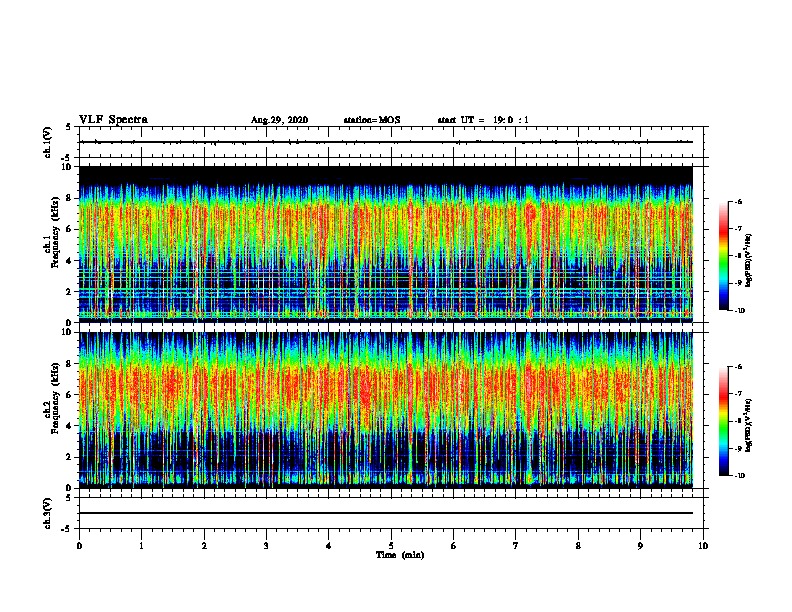Click the "VLF Spectra" plot title

[113, 120]
